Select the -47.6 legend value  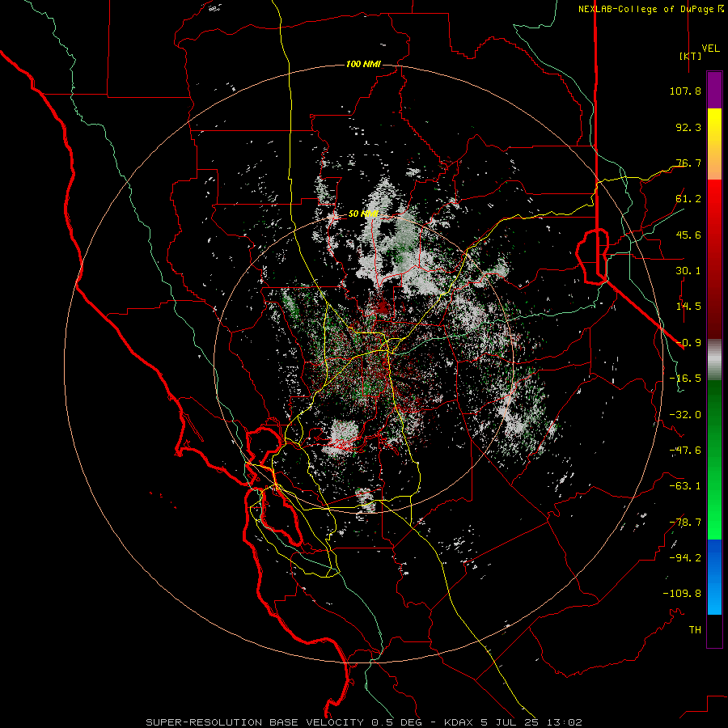(685, 451)
